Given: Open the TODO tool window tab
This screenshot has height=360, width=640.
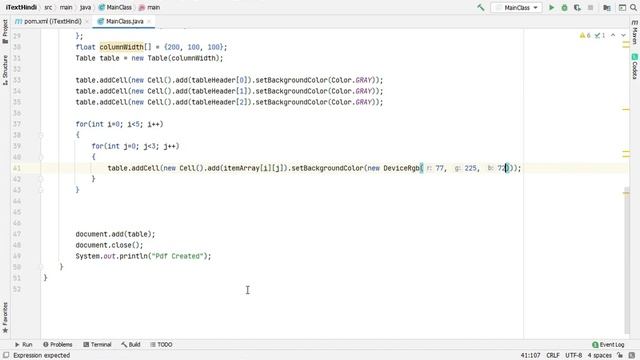Looking at the screenshot, I should click(161, 344).
